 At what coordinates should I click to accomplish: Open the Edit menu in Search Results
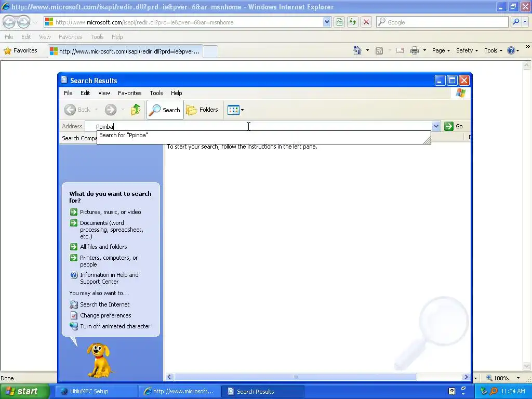(x=85, y=93)
